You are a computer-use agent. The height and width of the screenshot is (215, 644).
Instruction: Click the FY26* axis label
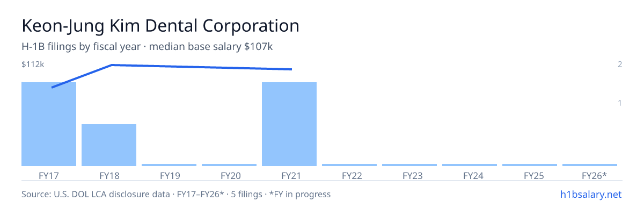pos(594,175)
